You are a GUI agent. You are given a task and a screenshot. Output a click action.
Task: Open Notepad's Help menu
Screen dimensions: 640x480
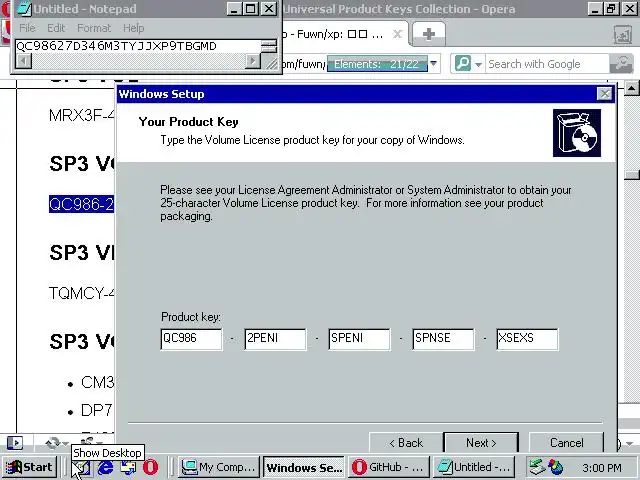(133, 28)
